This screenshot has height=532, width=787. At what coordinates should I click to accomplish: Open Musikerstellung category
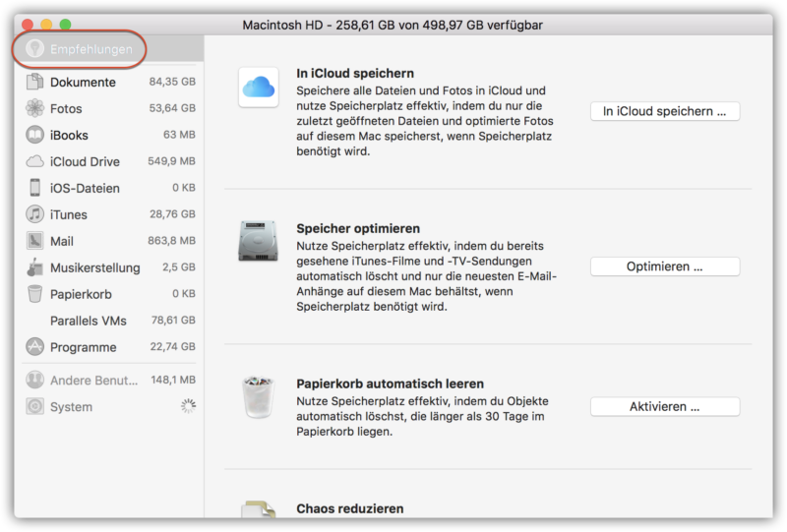coord(109,267)
